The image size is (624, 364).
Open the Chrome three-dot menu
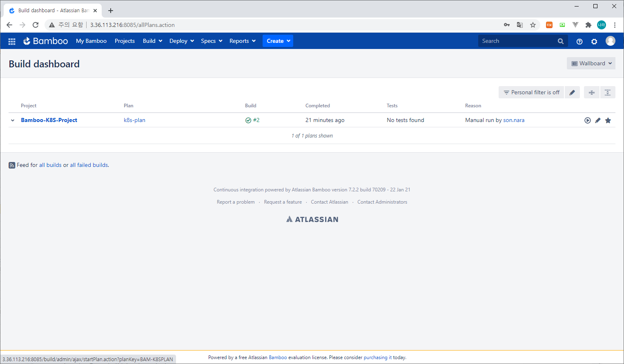pos(615,25)
